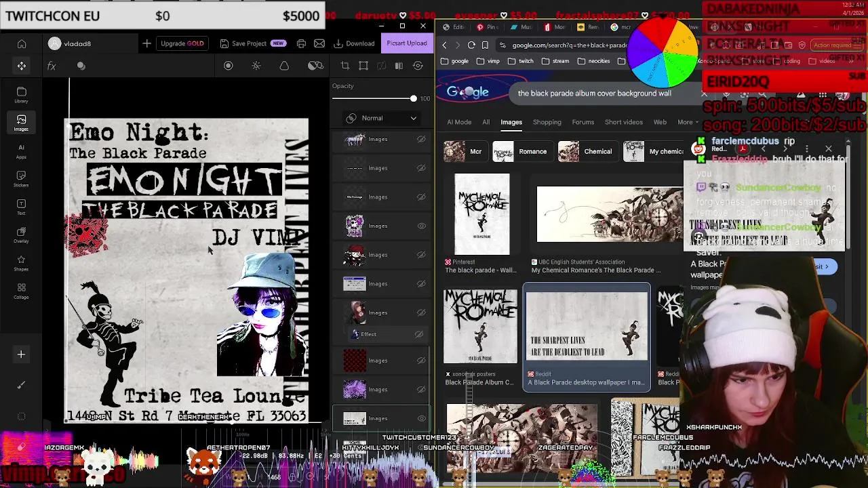Show the hidden unicorn image layer
Viewport: 868px width, 488px height.
click(x=421, y=139)
